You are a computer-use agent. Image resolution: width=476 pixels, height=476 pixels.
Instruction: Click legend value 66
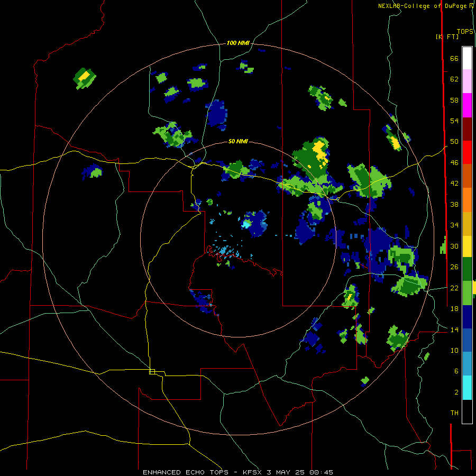[454, 58]
